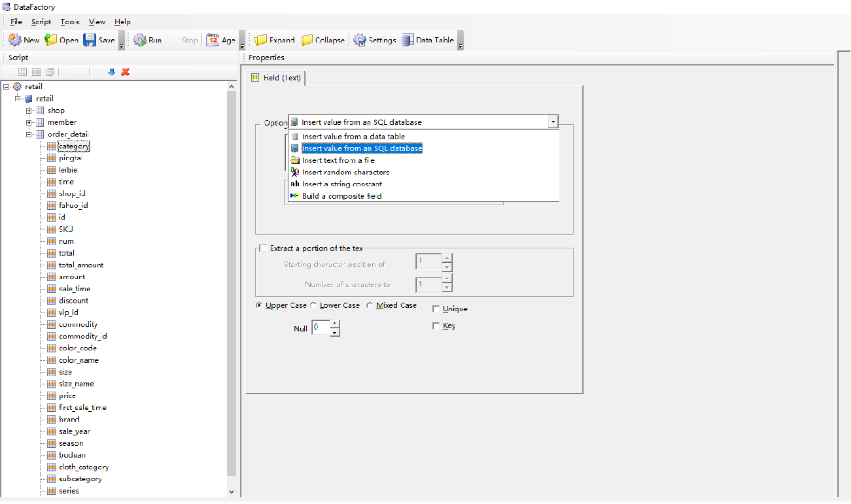Screen dimensions: 851x504
Task: Expand the shop table node
Action: (29, 110)
